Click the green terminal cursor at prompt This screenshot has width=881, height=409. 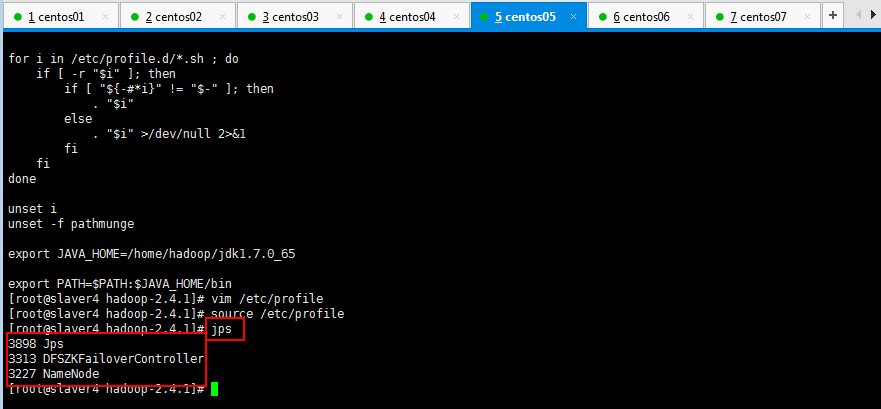tap(214, 389)
